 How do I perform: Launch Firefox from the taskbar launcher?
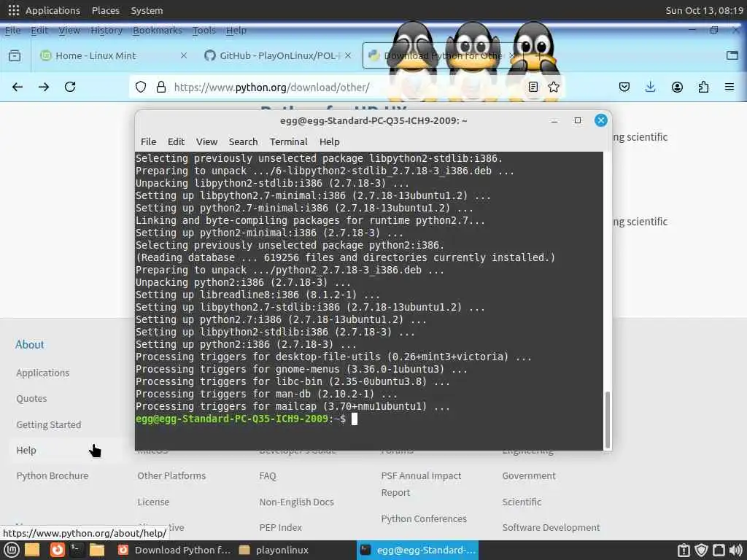[57, 550]
